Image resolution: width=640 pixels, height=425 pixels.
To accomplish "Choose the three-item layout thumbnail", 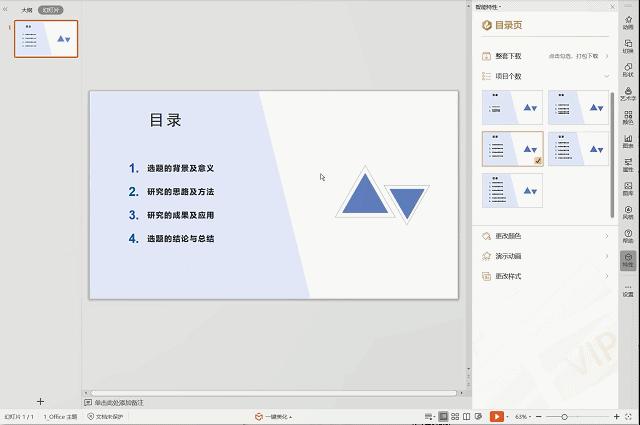I will [x=578, y=107].
